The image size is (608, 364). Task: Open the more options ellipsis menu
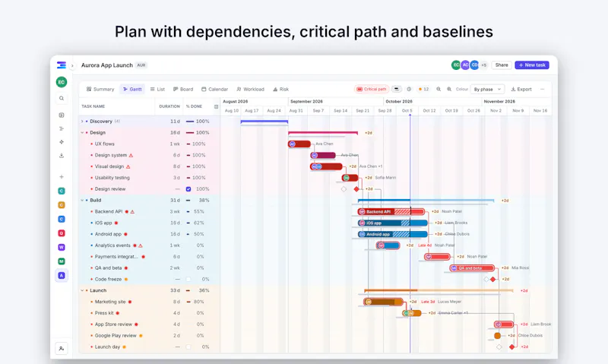click(543, 89)
